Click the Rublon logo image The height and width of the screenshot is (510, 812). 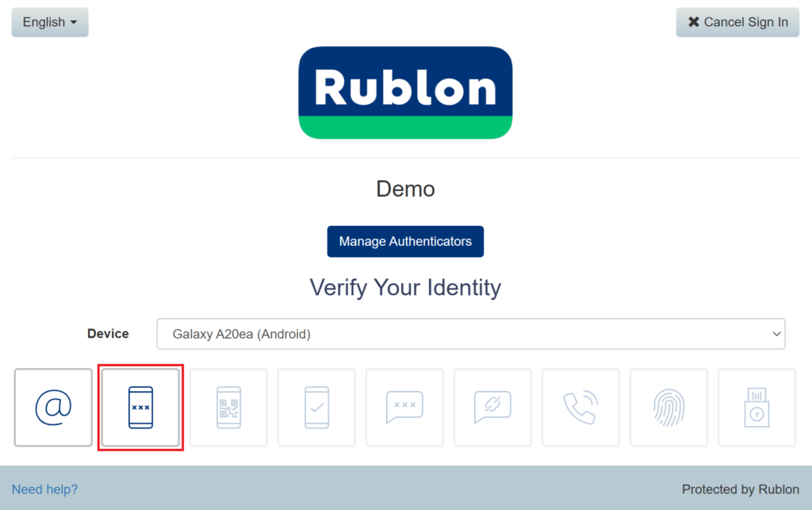click(x=405, y=92)
